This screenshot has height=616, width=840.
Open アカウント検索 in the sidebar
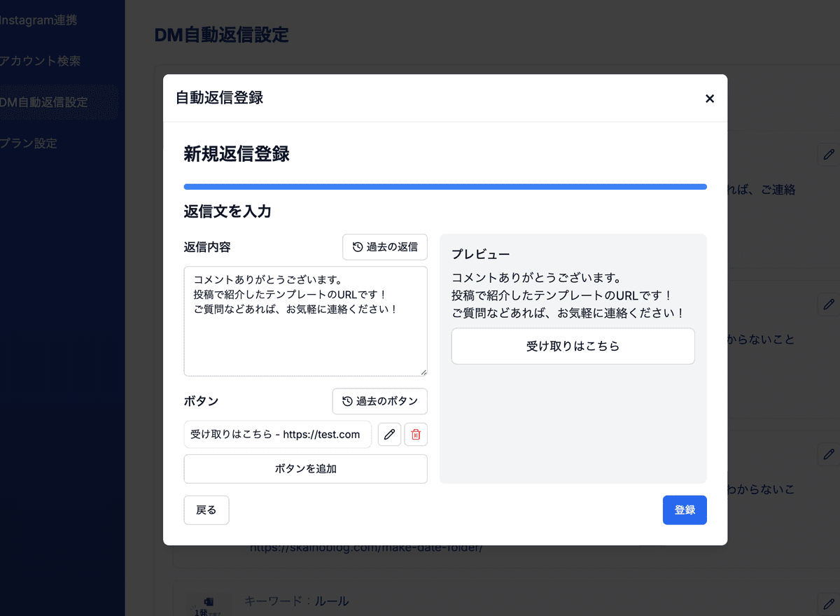coord(41,62)
